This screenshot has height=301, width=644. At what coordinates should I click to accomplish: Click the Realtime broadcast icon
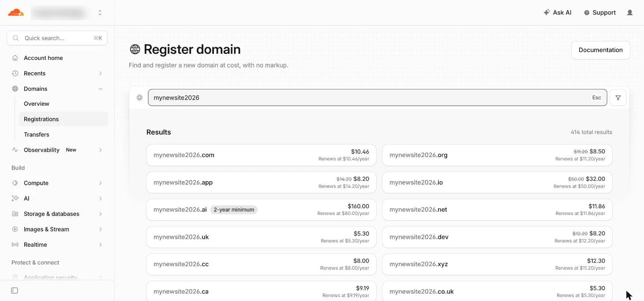[x=15, y=245]
